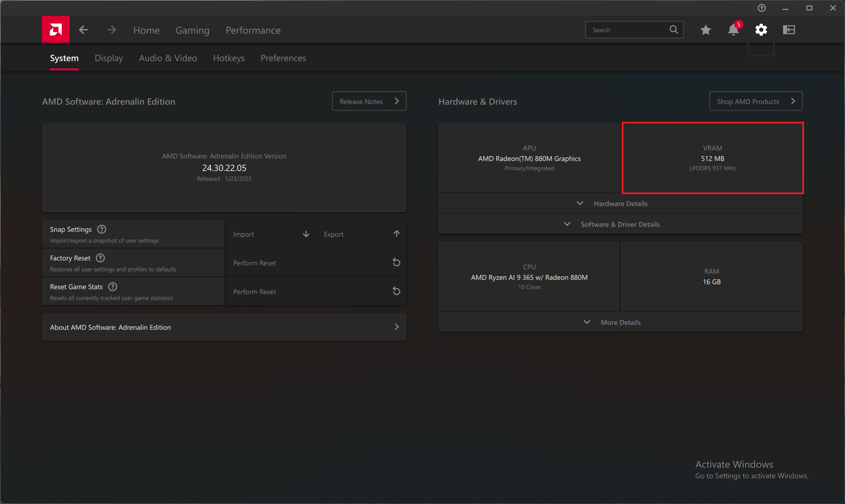Maximize the AMD Software window

click(x=809, y=8)
